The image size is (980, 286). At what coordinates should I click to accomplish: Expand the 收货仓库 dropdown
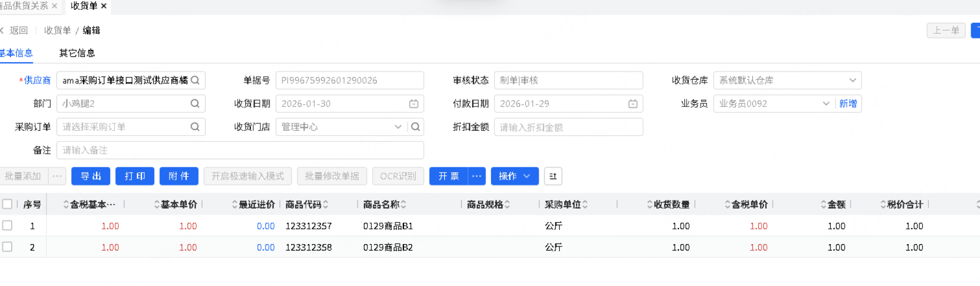852,80
